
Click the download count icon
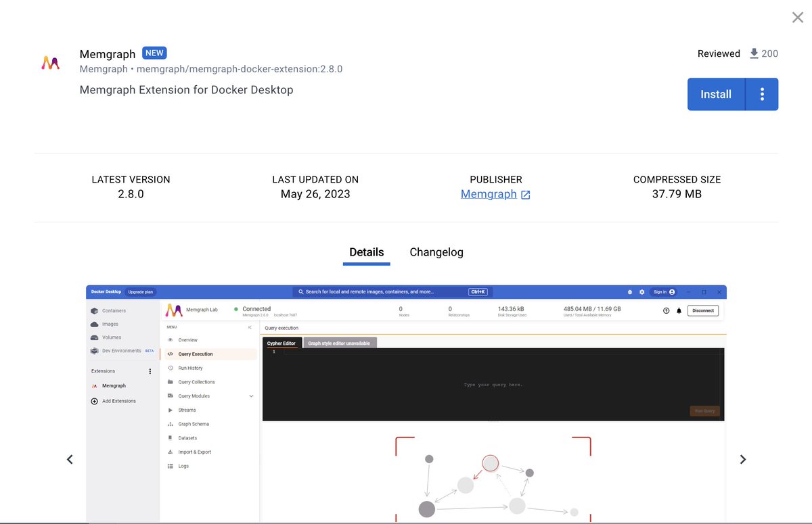click(754, 53)
